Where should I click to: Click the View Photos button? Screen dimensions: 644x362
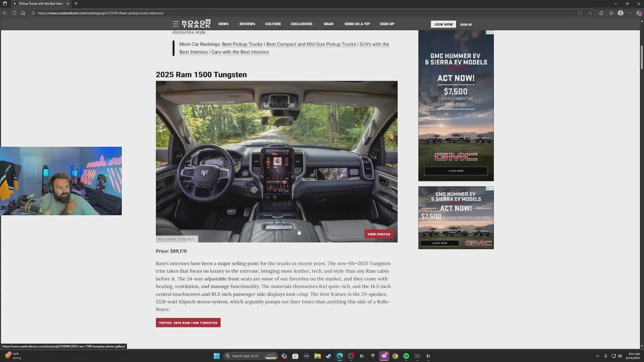click(379, 234)
